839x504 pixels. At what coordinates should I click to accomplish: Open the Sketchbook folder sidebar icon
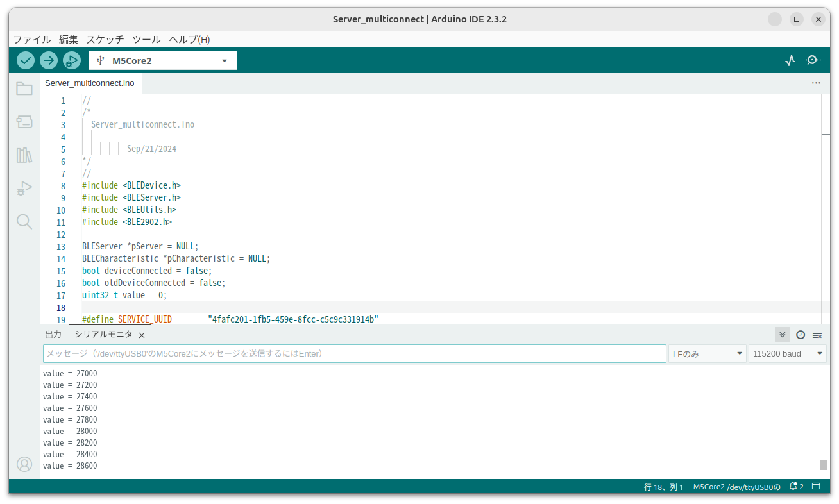24,88
